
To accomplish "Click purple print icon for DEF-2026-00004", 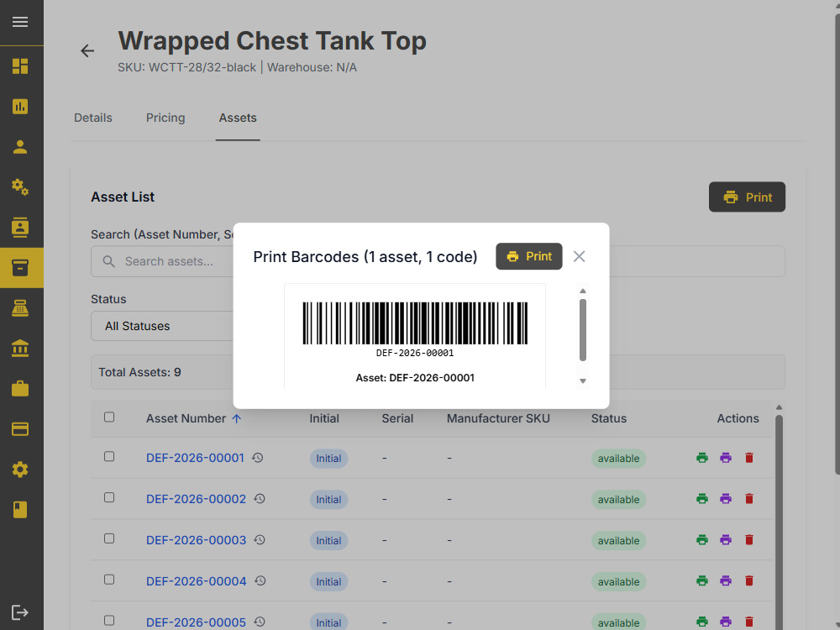I will coord(726,580).
